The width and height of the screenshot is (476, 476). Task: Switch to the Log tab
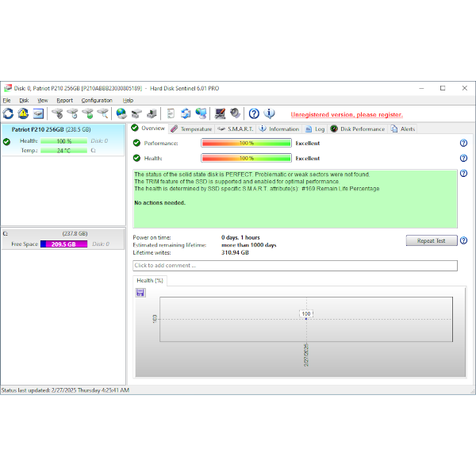(x=315, y=129)
